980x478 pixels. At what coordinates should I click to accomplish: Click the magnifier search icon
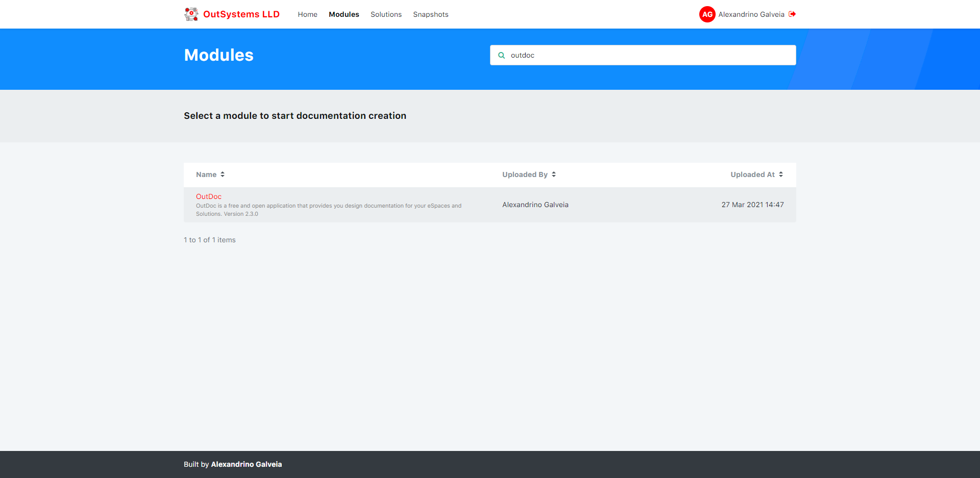pos(502,55)
